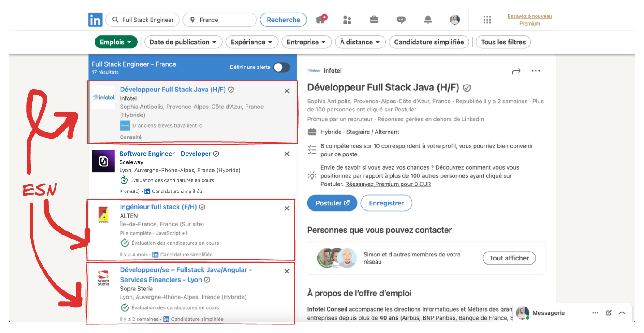Dismiss the Infotel job card

pyautogui.click(x=287, y=91)
